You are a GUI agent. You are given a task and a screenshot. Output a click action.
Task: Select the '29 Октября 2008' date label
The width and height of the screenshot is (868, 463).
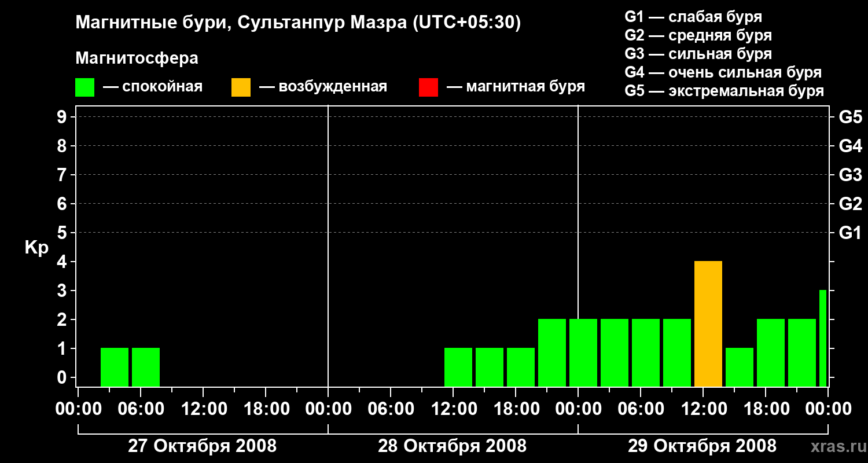click(702, 446)
